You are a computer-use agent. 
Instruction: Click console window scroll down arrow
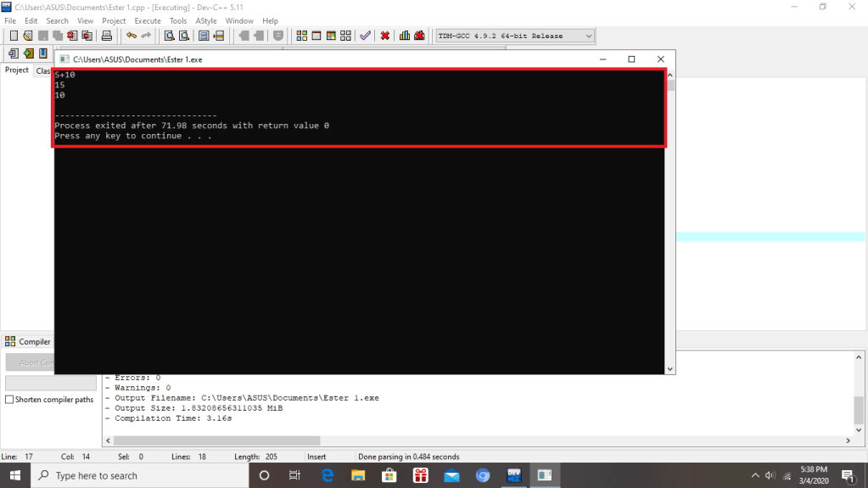pyautogui.click(x=670, y=368)
